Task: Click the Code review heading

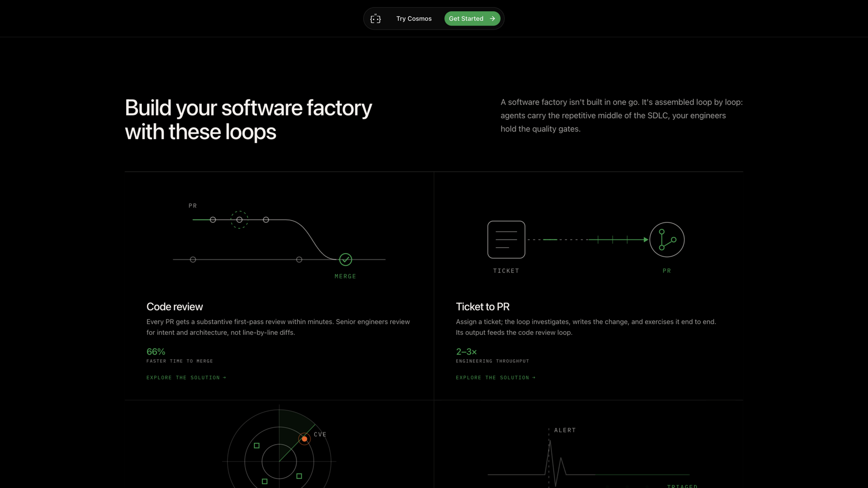Action: point(175,306)
